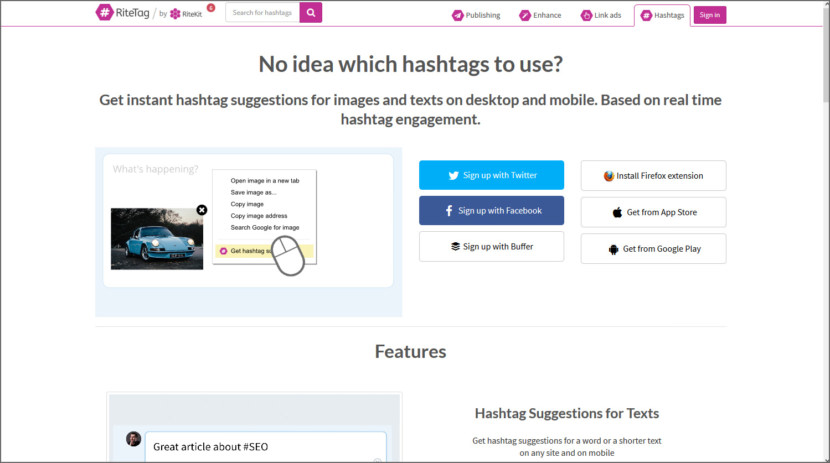Click the red notification badge near RiteKit
The width and height of the screenshot is (830, 463).
211,7
